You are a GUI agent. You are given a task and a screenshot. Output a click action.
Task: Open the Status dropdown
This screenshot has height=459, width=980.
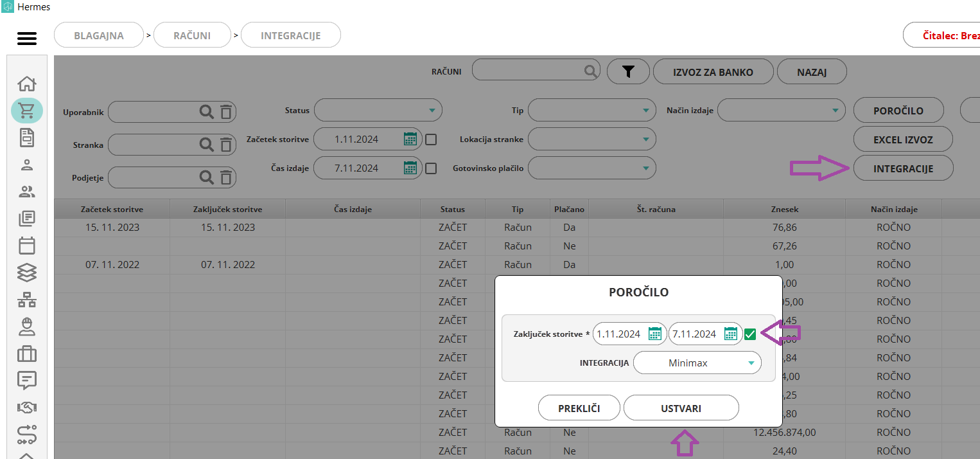click(x=378, y=111)
